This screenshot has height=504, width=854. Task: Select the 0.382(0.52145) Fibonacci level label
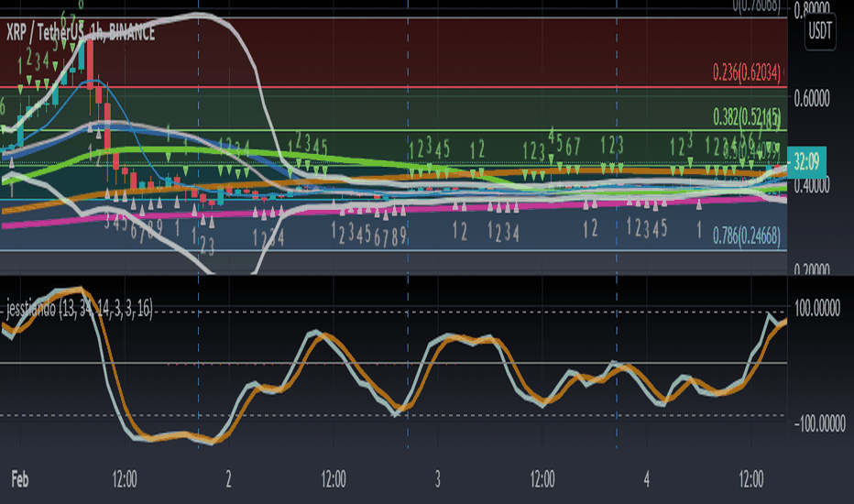click(x=747, y=116)
